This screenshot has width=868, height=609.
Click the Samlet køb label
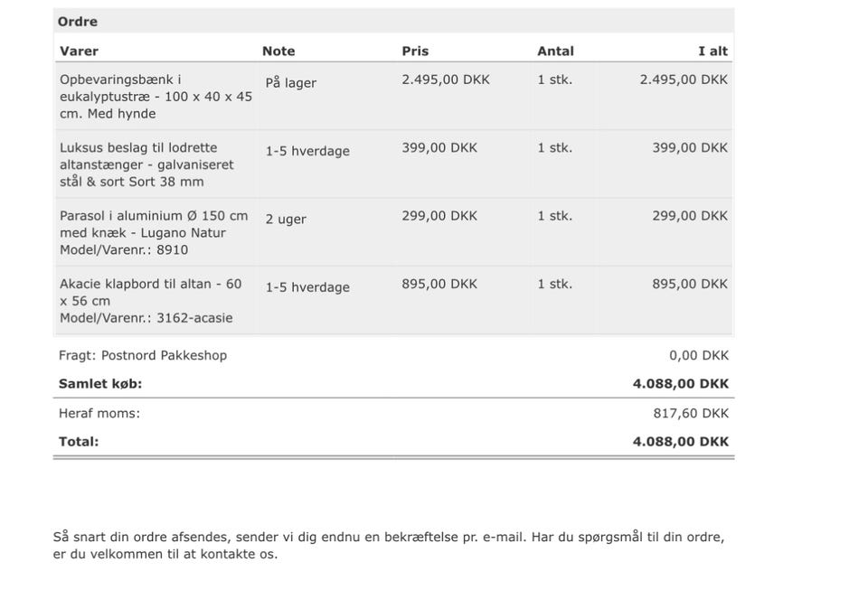(x=100, y=384)
